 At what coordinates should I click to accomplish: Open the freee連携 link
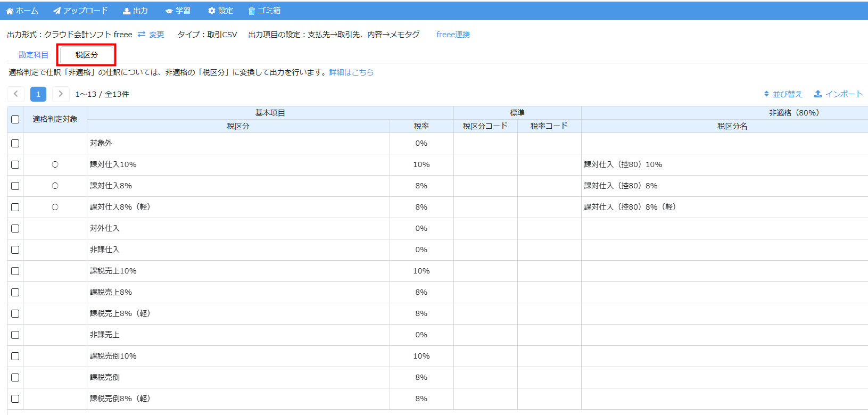point(453,35)
